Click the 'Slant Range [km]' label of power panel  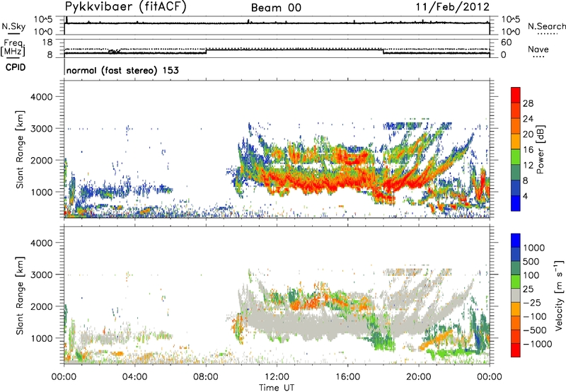coord(20,149)
